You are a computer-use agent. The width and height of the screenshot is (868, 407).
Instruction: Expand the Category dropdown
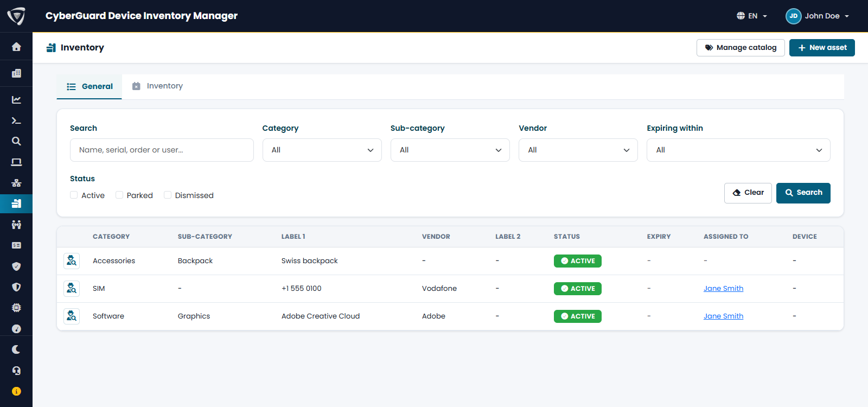pyautogui.click(x=322, y=150)
